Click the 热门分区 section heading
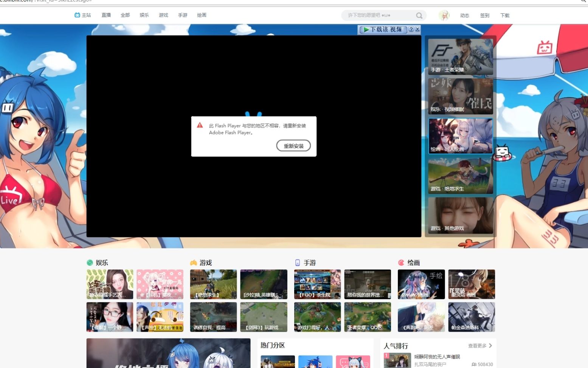This screenshot has width=588, height=368. 273,345
